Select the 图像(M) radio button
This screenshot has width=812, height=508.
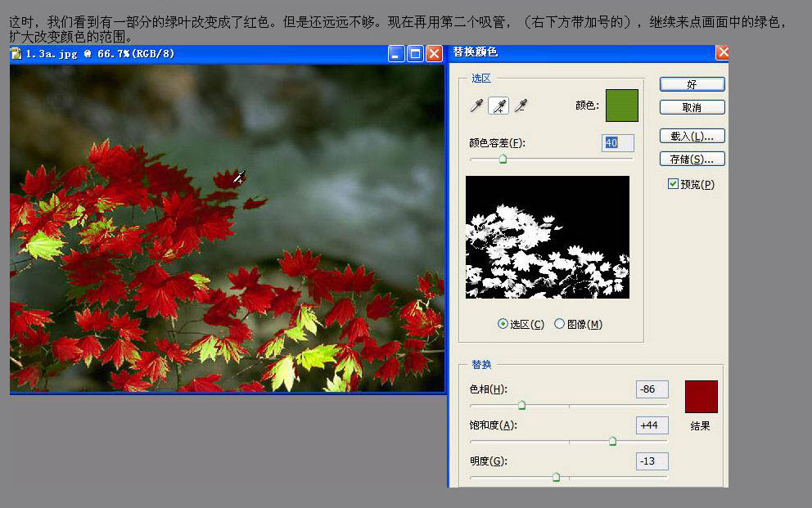point(559,324)
